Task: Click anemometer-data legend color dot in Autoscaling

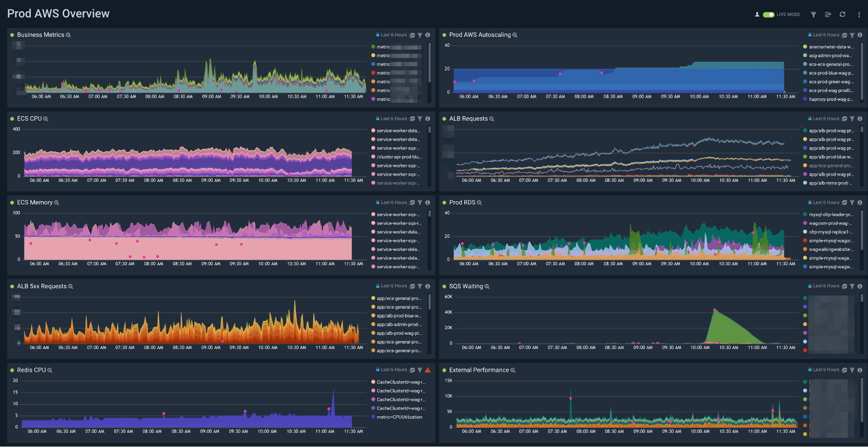Action: click(x=805, y=47)
